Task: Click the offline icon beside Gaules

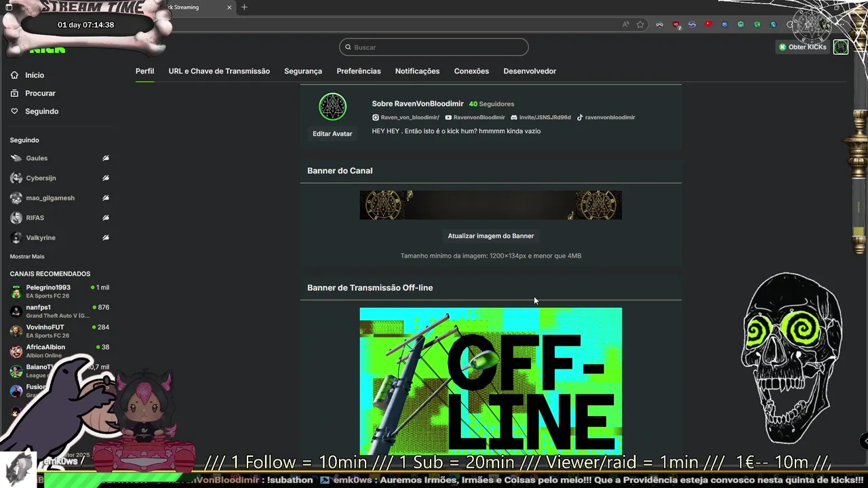Action: (106, 158)
